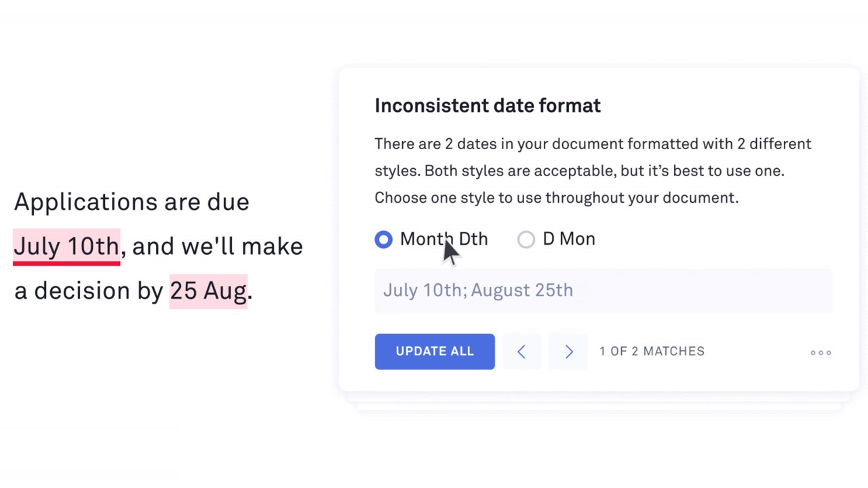This screenshot has height=488, width=868.
Task: Click the 'D Mon' label text
Action: click(569, 239)
